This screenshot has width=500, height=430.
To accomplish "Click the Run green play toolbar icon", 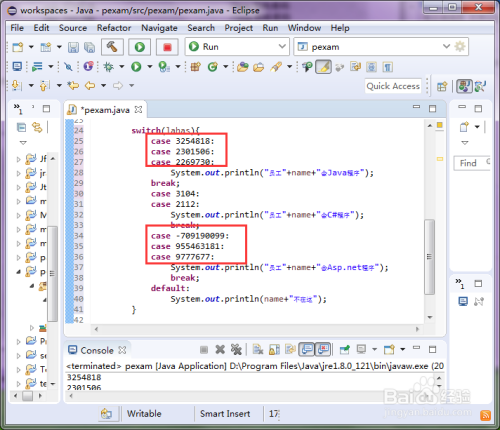I will click(x=136, y=67).
